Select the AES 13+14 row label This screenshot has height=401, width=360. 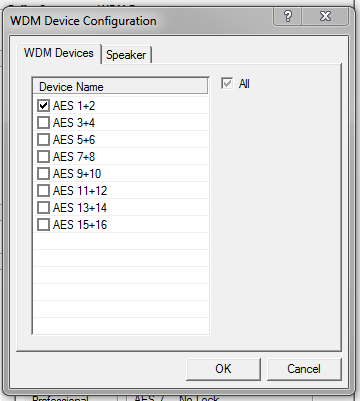point(80,208)
